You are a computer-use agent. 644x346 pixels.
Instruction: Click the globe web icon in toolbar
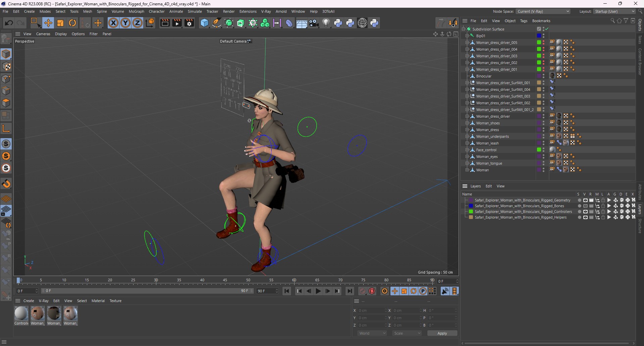pos(362,23)
